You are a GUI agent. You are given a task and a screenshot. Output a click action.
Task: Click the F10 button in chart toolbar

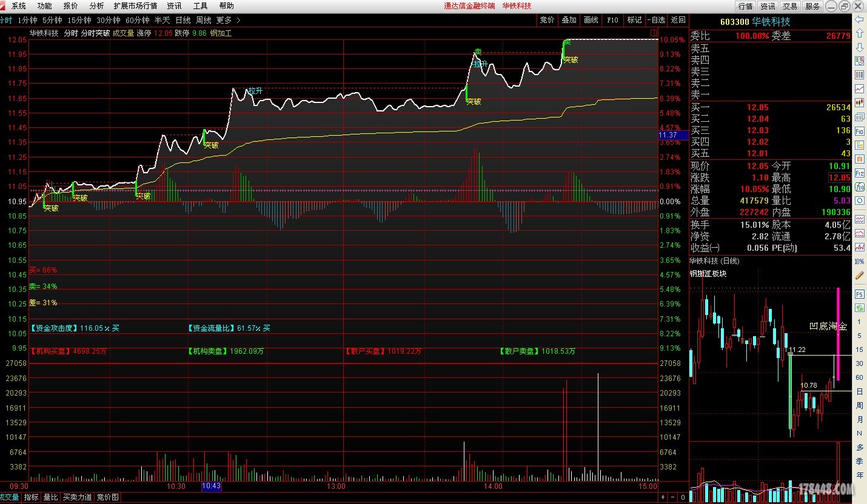612,20
